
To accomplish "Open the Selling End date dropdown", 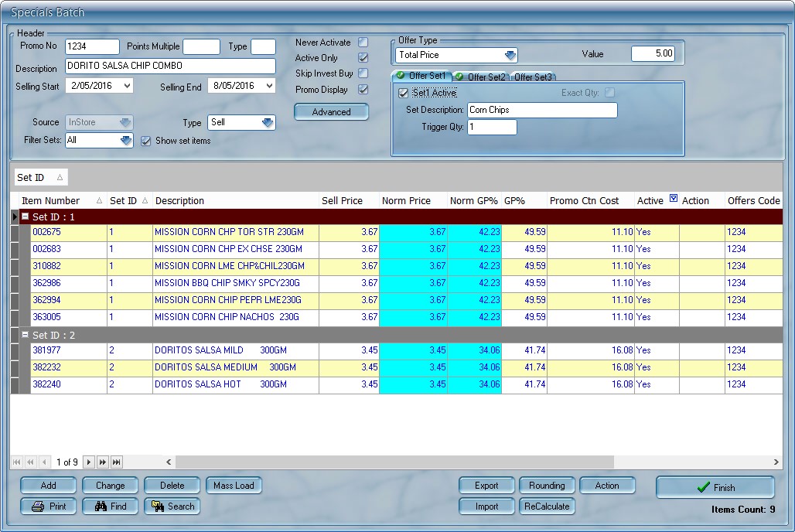I will tap(269, 86).
